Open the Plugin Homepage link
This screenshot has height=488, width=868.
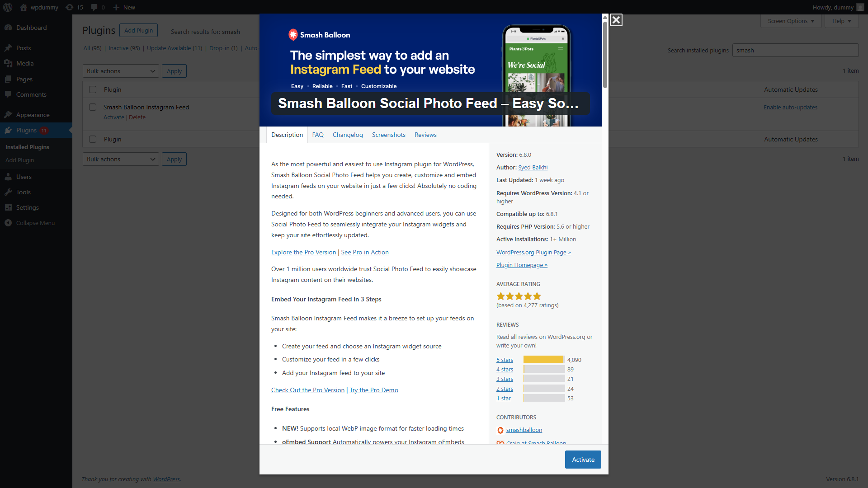click(522, 265)
